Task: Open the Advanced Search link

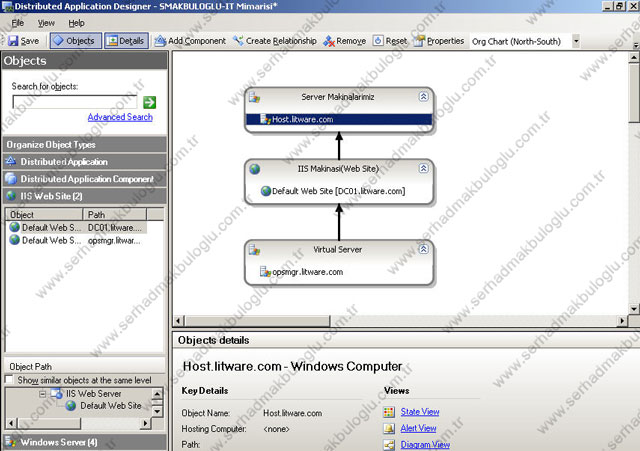Action: (x=120, y=117)
